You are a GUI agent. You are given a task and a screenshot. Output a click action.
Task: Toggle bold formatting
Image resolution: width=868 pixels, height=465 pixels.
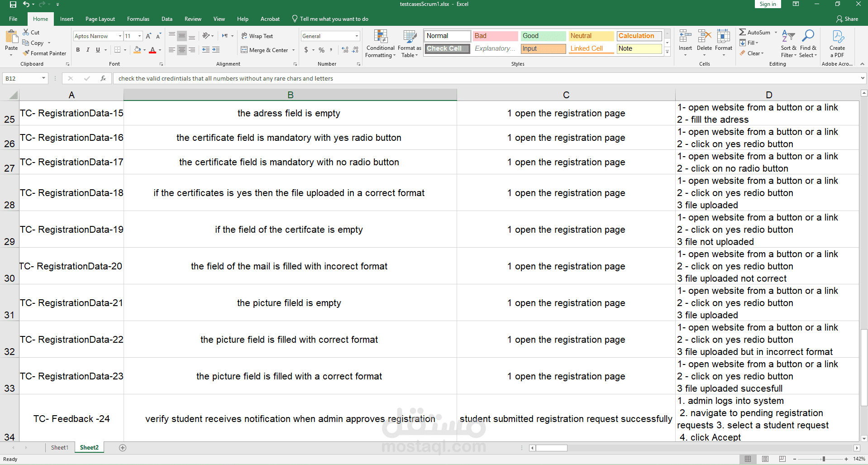(78, 50)
